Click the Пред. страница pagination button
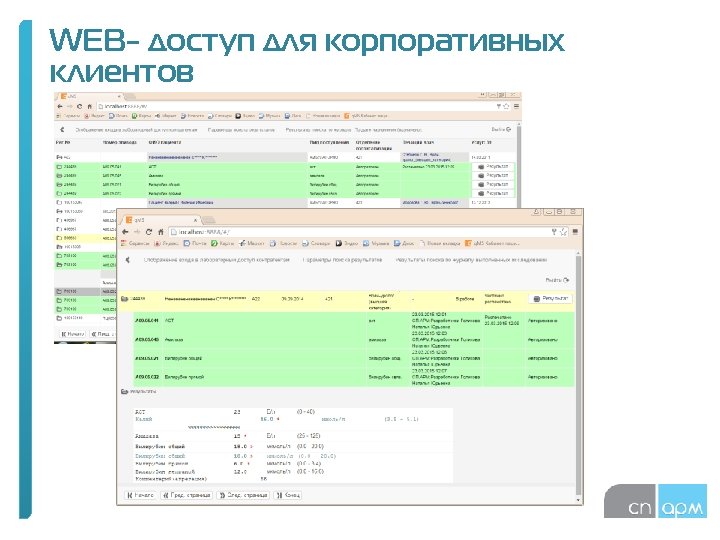Image resolution: width=720 pixels, height=540 pixels. (187, 495)
